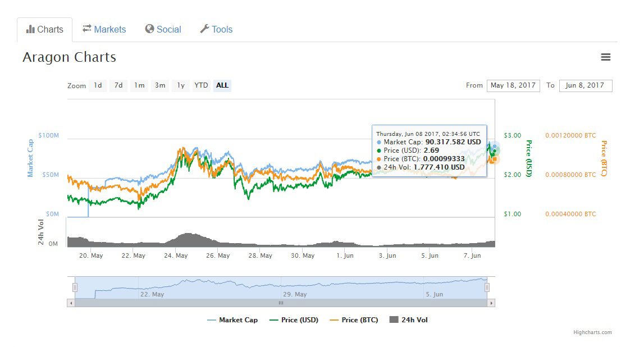The height and width of the screenshot is (347, 644).
Task: Switch to the Charts tab
Action: click(x=45, y=30)
